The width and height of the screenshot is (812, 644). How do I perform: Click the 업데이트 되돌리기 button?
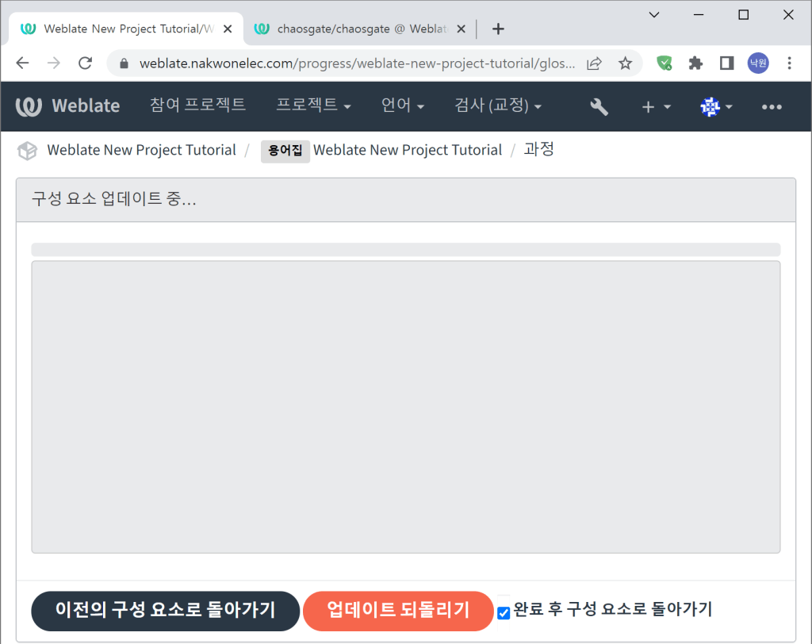[398, 611]
